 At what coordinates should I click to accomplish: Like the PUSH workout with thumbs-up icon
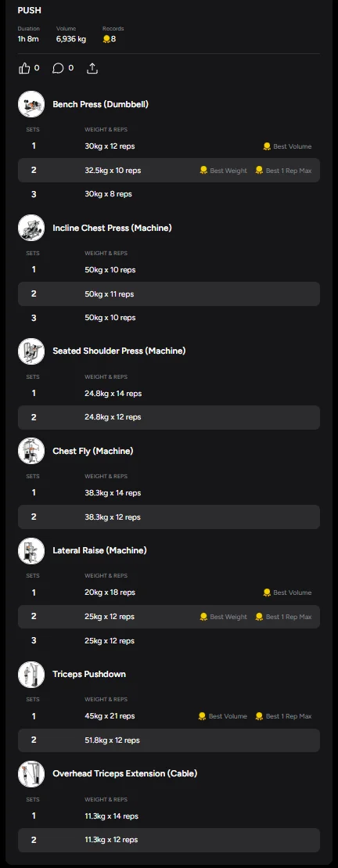click(24, 68)
